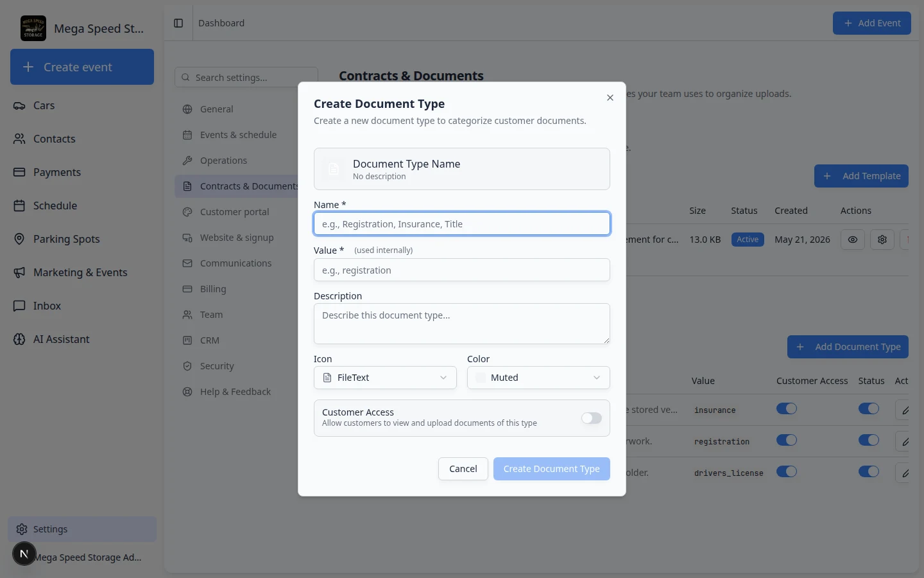
Task: Click the Marketing & Events megaphone icon
Action: click(19, 272)
